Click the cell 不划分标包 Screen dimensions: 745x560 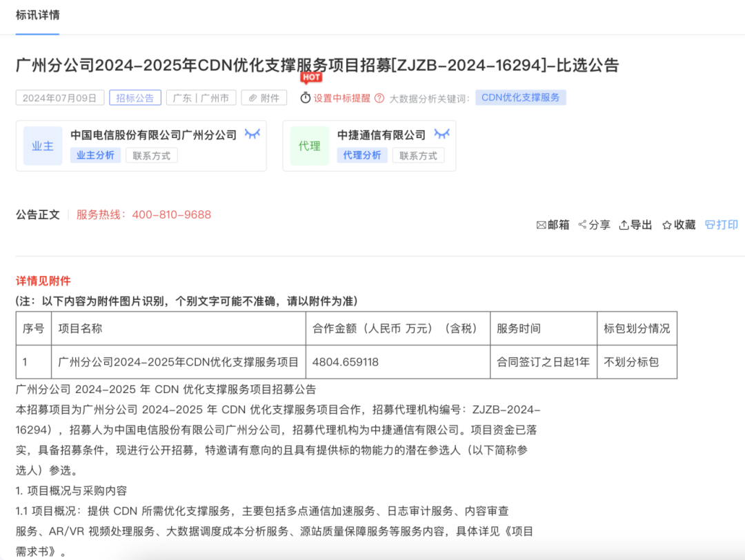tap(637, 362)
